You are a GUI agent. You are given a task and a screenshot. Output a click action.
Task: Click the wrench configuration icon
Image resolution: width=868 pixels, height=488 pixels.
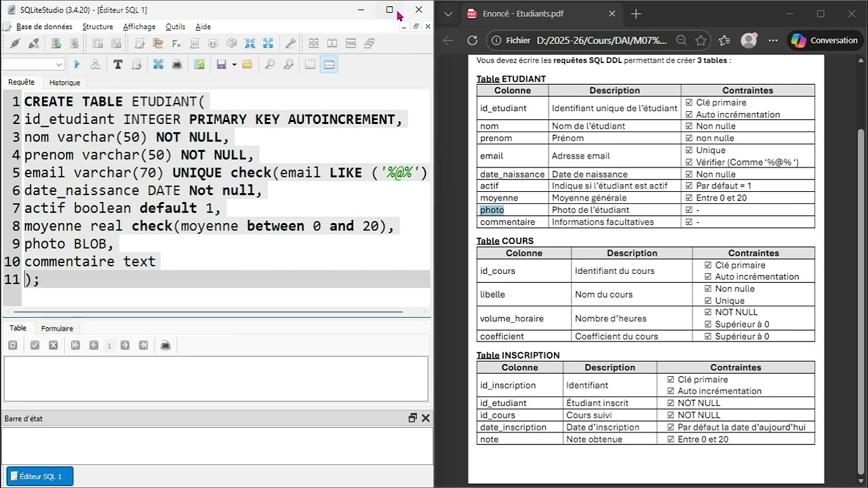290,43
